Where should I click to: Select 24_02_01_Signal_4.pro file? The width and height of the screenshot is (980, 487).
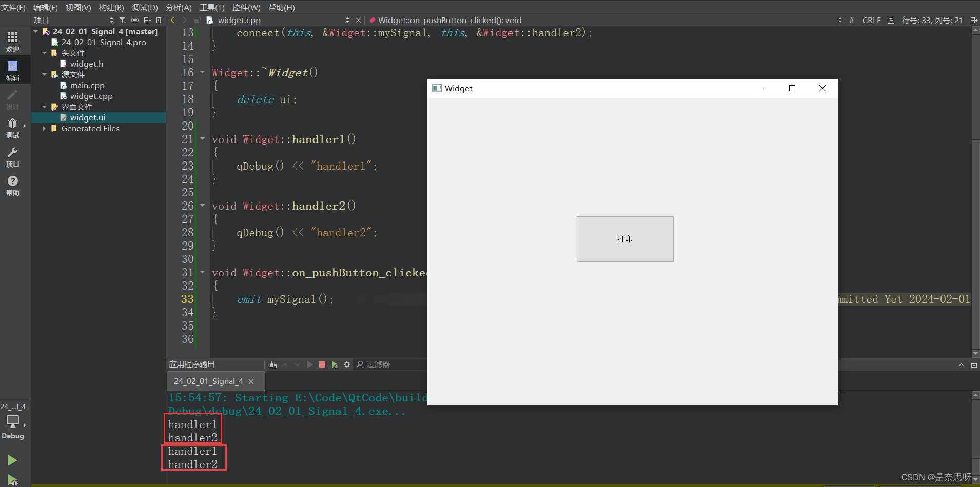pyautogui.click(x=104, y=42)
